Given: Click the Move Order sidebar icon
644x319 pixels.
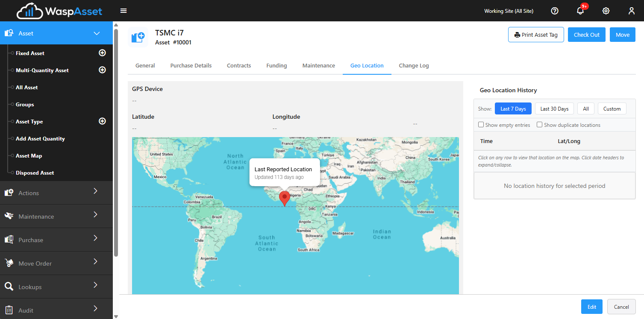Looking at the screenshot, I should pyautogui.click(x=9, y=263).
